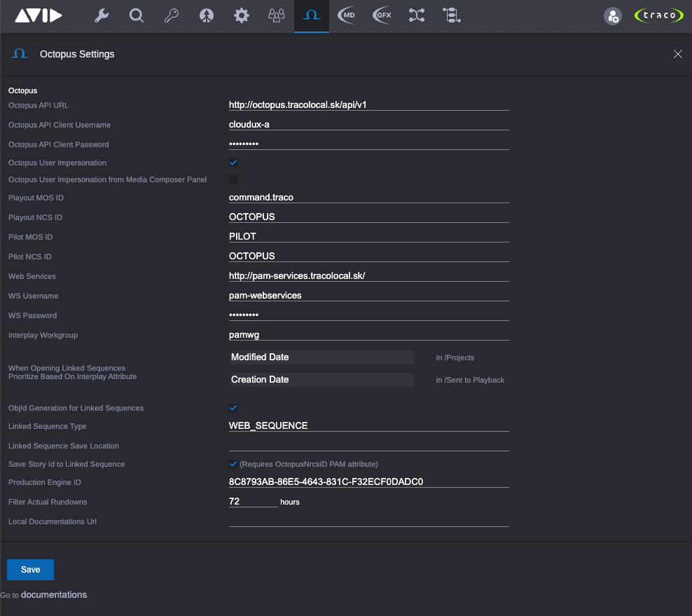
Task: Switch to the Octopus omega tab
Action: (x=311, y=15)
